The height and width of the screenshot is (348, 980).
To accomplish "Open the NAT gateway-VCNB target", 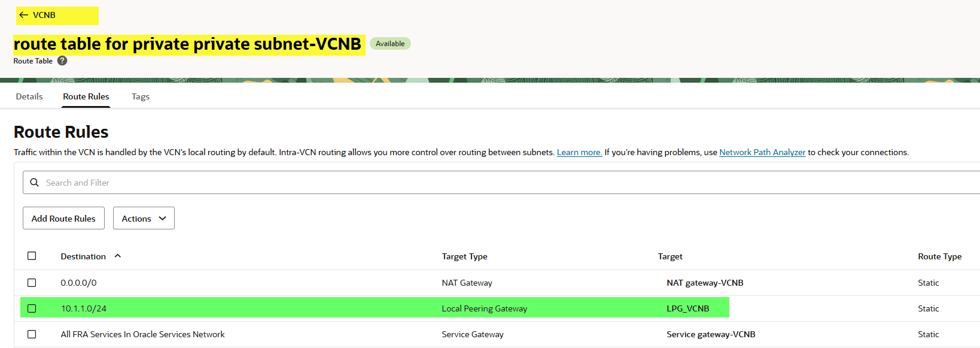I will click(x=705, y=283).
